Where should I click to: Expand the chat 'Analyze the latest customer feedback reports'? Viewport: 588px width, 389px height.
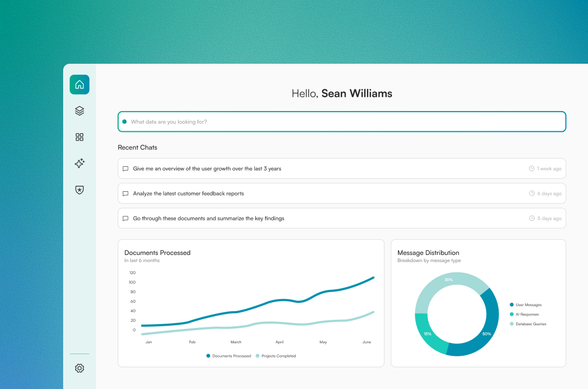(x=342, y=193)
